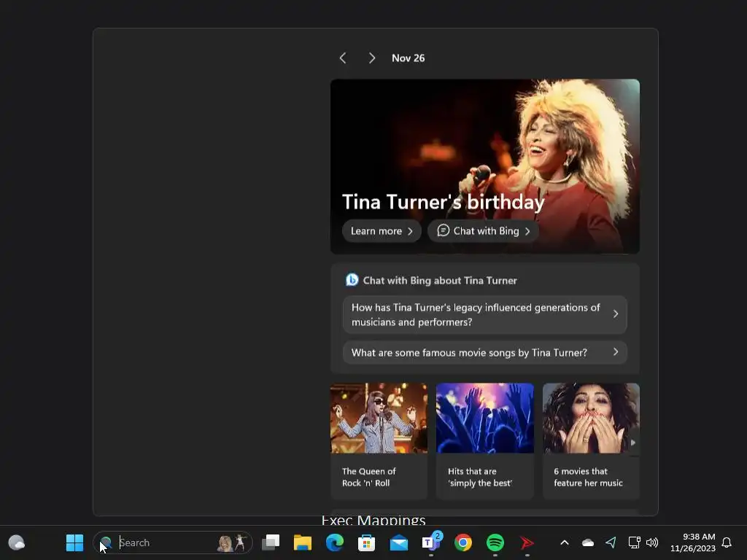747x560 pixels.
Task: Open 6 movies that feature her music card
Action: point(591,441)
